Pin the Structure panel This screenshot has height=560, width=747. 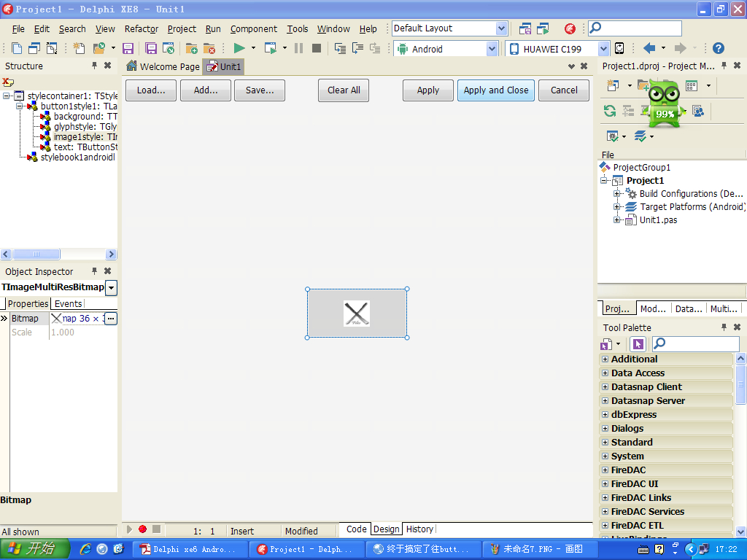pos(94,66)
